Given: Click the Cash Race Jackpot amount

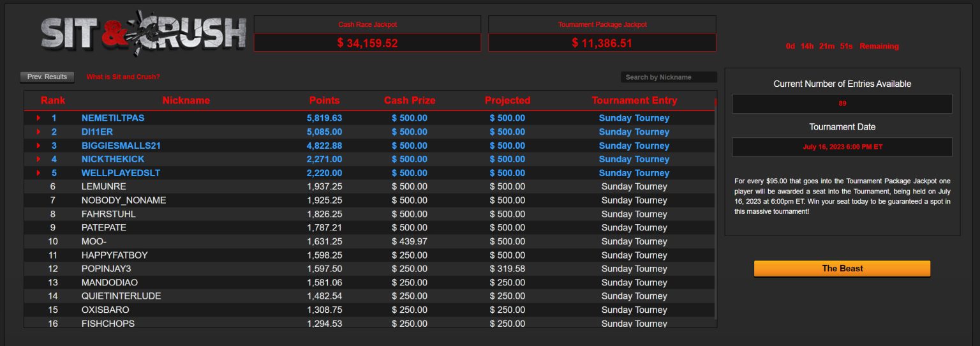Looking at the screenshot, I should point(367,43).
